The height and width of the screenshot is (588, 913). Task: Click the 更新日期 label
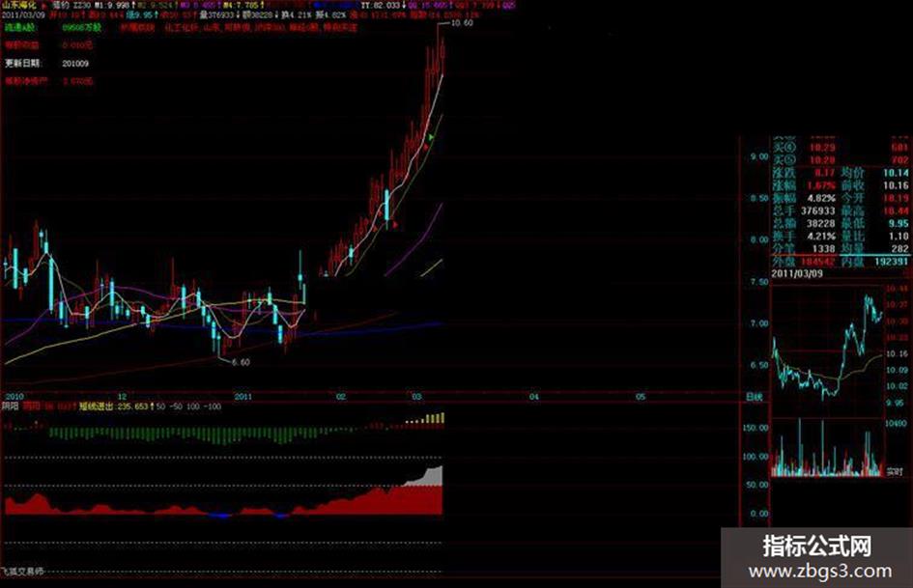click(22, 63)
